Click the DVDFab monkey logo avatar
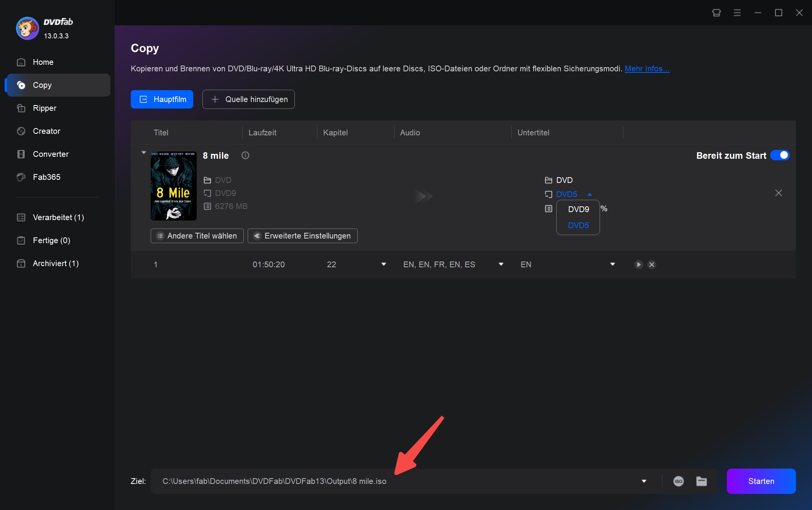The height and width of the screenshot is (510, 812). pyautogui.click(x=27, y=28)
